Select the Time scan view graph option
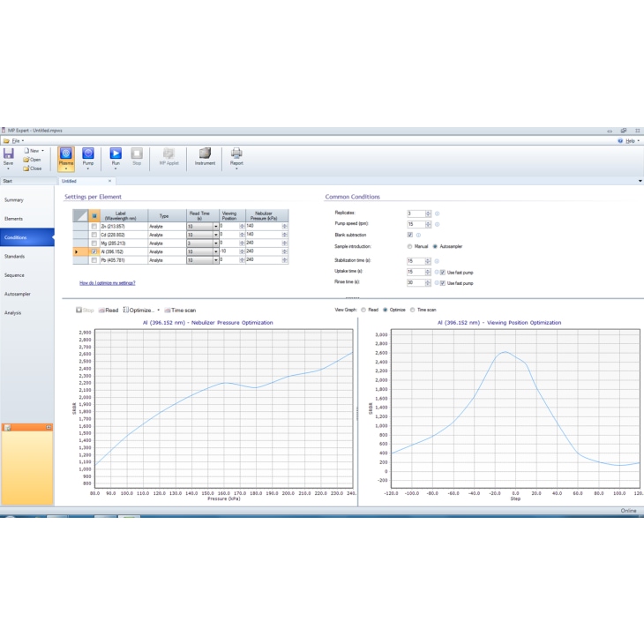The image size is (644, 644). pos(411,311)
